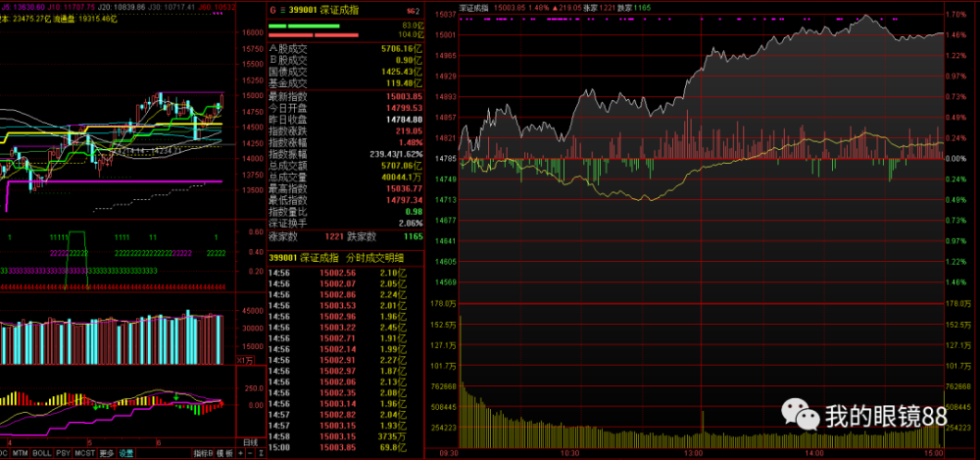Click the 基金成交 119.48亿 row

[x=346, y=83]
